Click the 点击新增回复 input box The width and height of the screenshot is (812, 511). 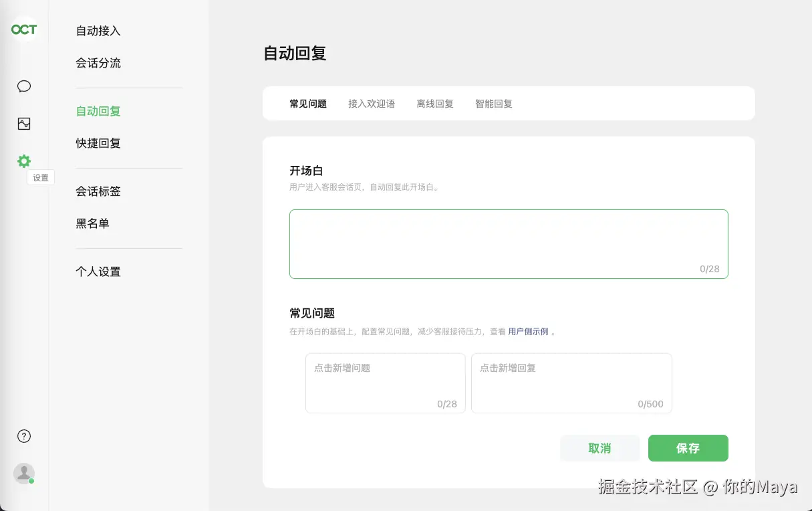point(571,383)
